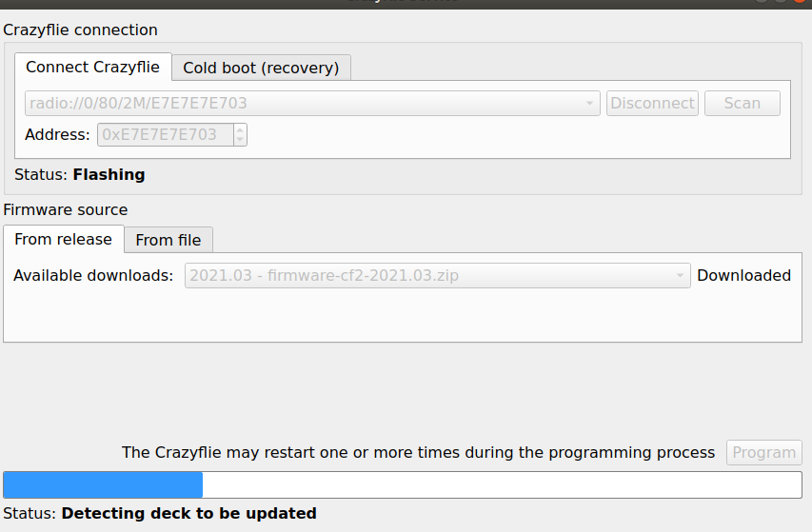Click the Detecting deck status message
Viewport: 812px width, 532px height.
(x=188, y=513)
